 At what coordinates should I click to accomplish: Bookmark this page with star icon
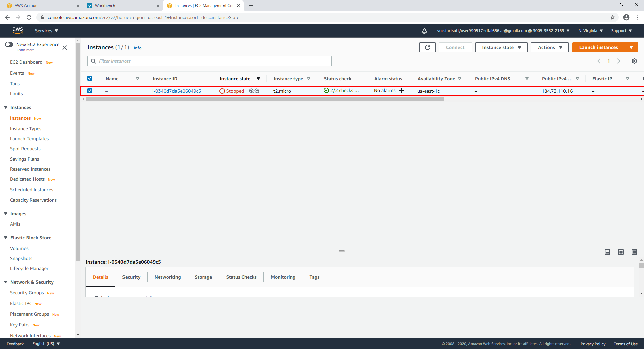click(x=613, y=17)
